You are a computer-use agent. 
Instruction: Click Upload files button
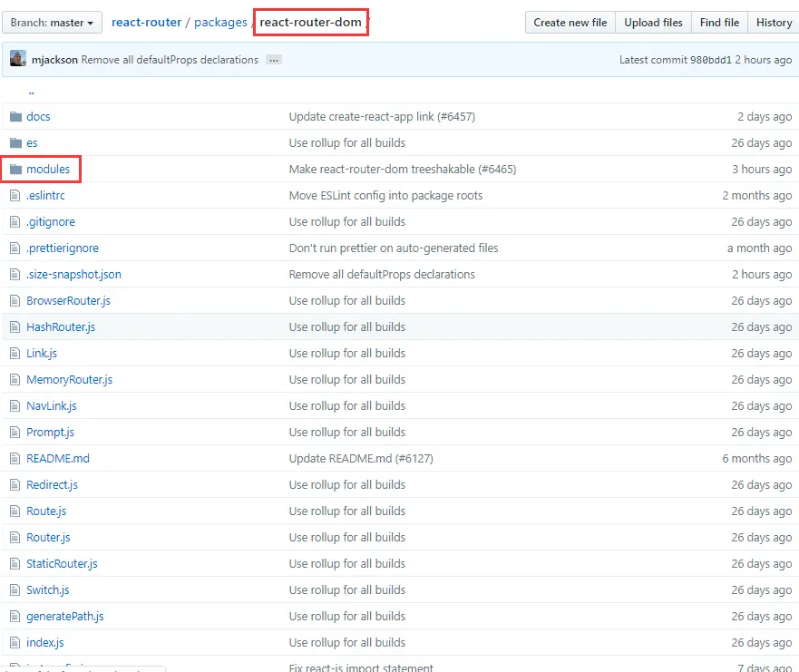(653, 23)
